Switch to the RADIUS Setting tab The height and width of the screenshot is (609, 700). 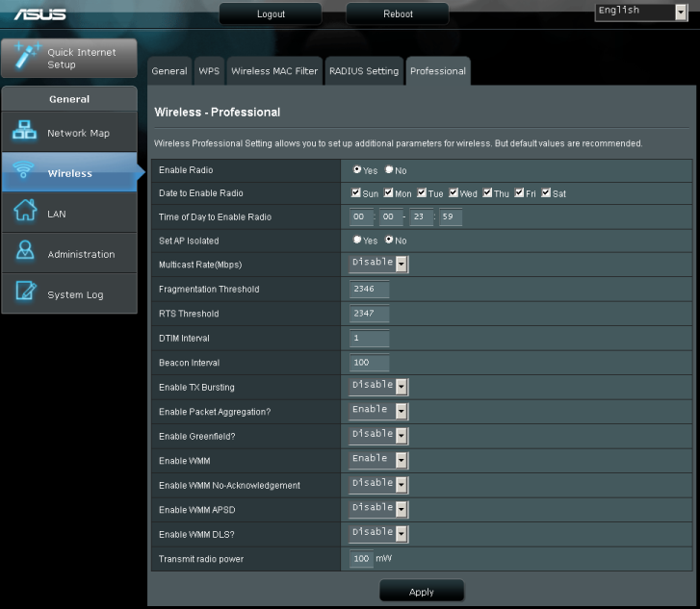click(x=364, y=71)
